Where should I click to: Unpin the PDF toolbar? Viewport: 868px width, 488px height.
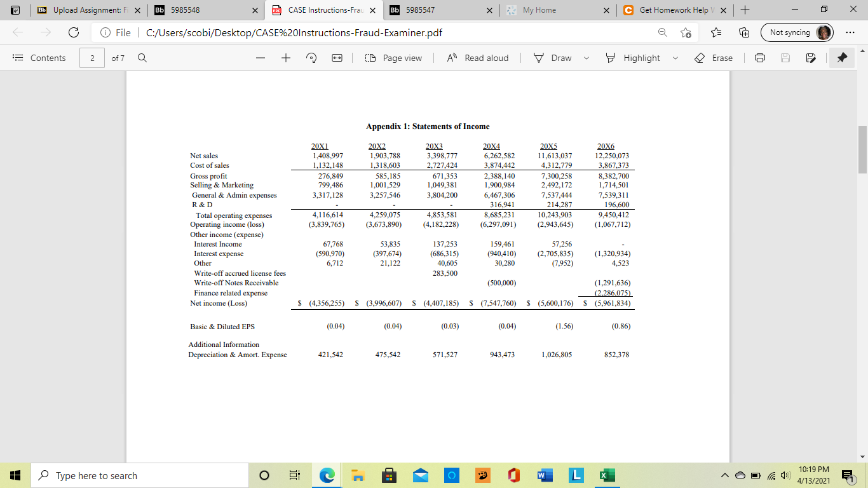pyautogui.click(x=841, y=57)
